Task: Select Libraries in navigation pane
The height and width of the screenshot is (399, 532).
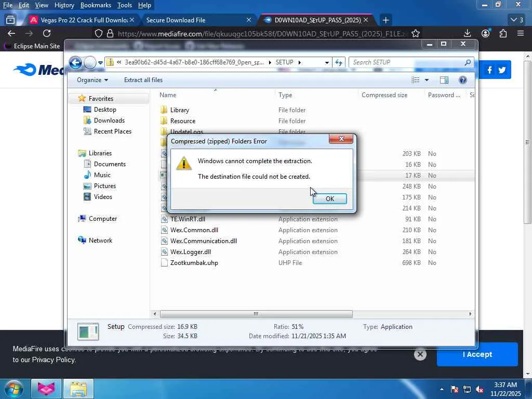Action: [100, 153]
